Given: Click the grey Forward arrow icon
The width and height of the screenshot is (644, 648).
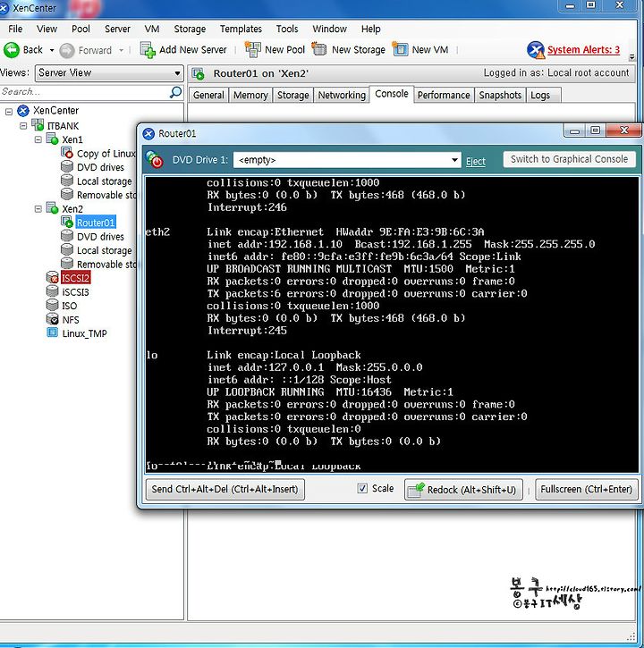Looking at the screenshot, I should point(66,50).
